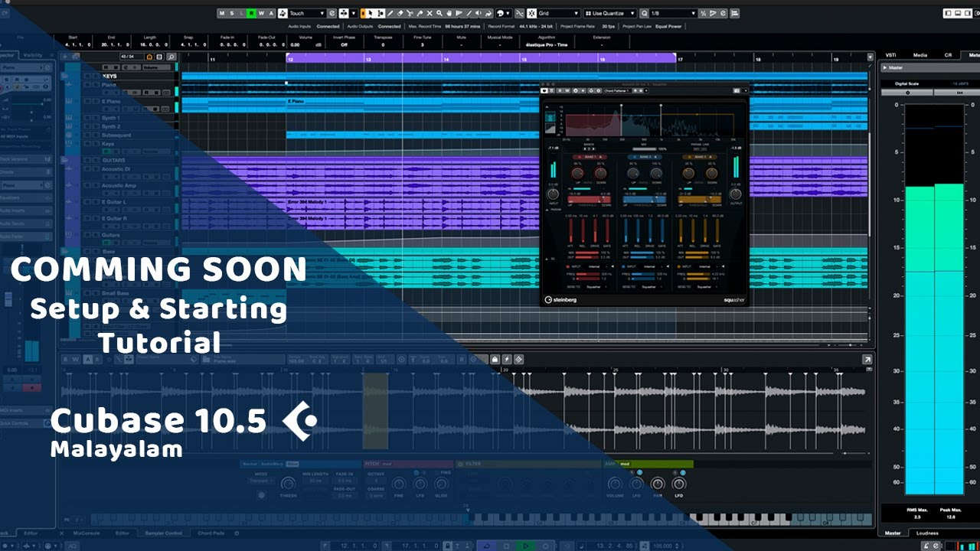
Task: Click the Squasher Mix slider
Action: 645,149
